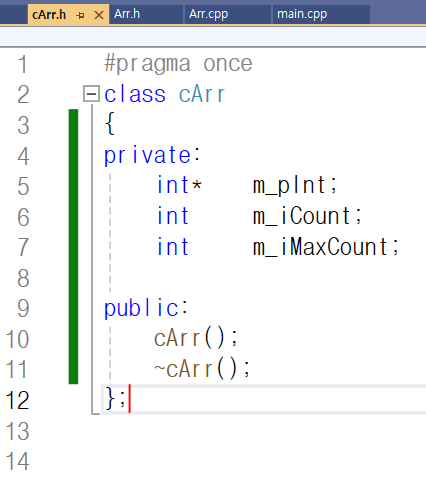The width and height of the screenshot is (426, 490).
Task: Click line number 12 in the gutter
Action: click(18, 400)
